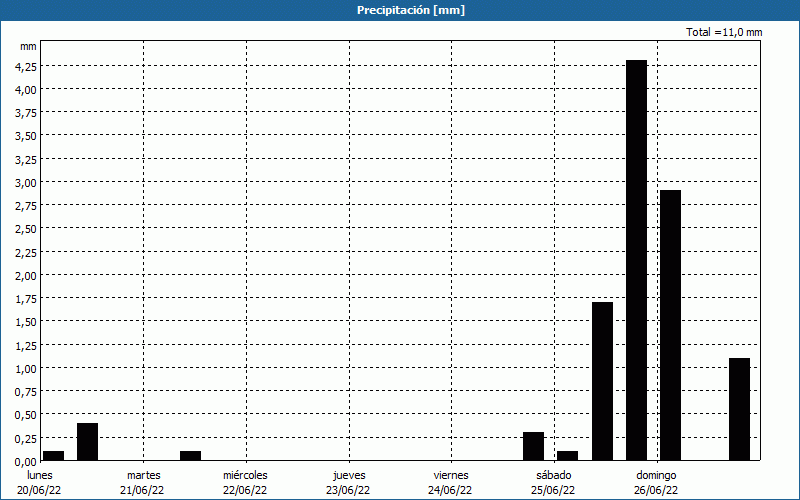800x500 pixels.
Task: Click the bar reaching about 2,9 mm
Action: pyautogui.click(x=670, y=325)
